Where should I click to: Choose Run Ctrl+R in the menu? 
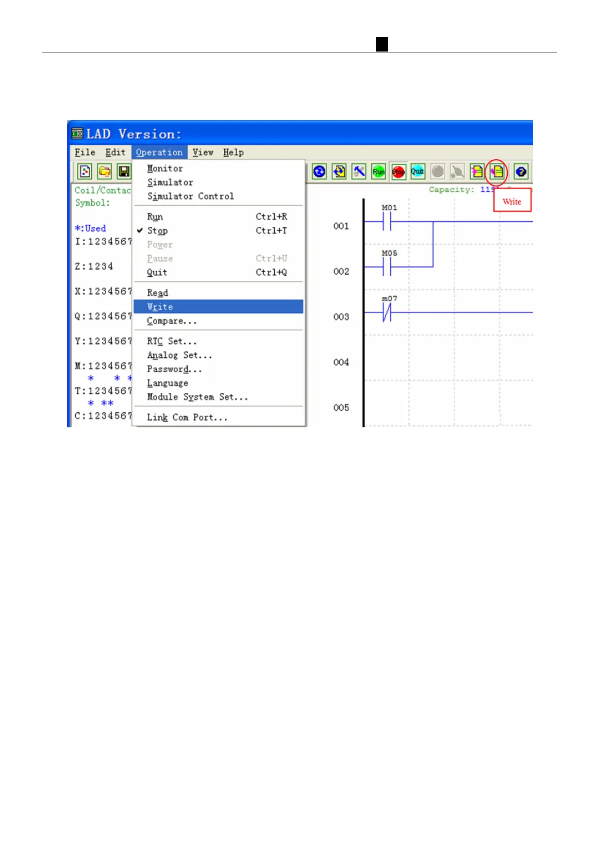point(218,217)
